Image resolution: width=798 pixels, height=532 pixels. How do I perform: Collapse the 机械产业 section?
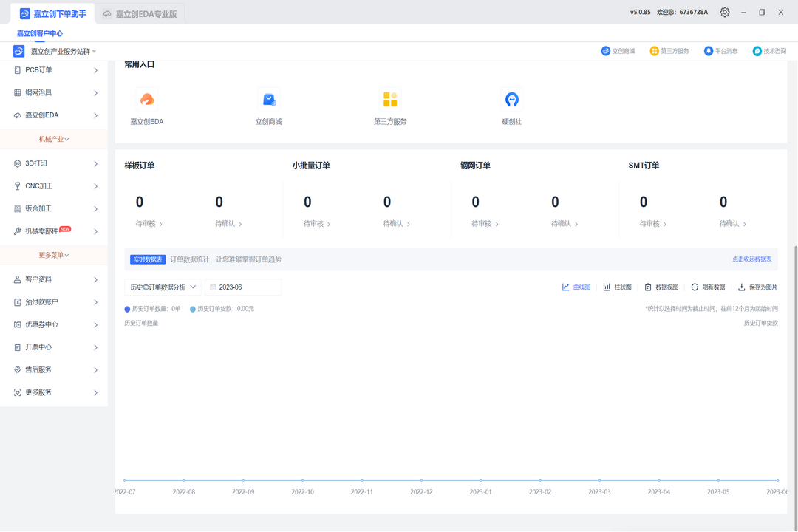click(54, 139)
